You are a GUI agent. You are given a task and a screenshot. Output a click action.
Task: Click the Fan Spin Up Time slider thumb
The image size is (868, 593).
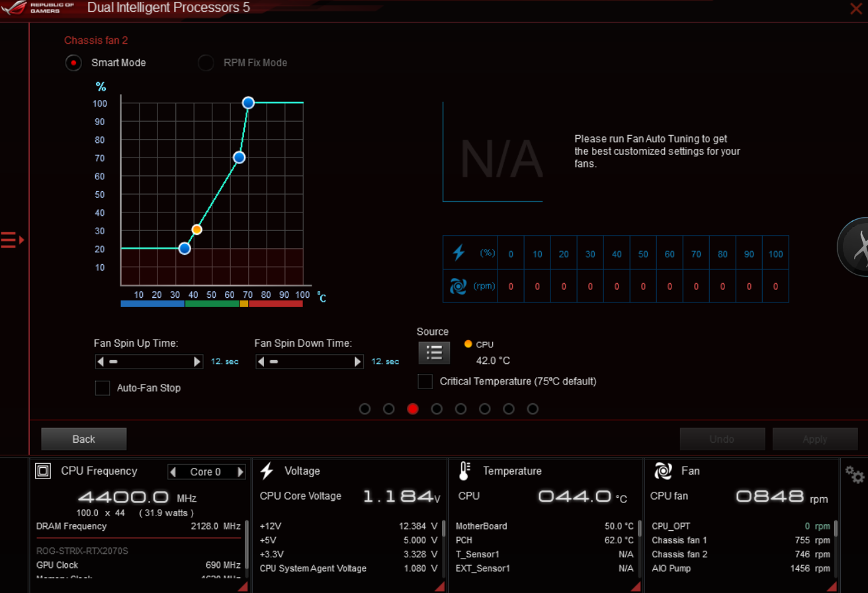tap(113, 361)
